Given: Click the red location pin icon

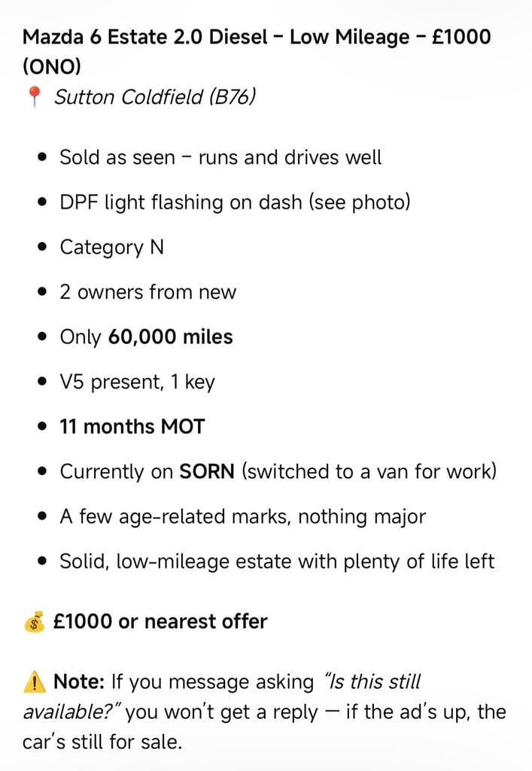Looking at the screenshot, I should point(33,98).
